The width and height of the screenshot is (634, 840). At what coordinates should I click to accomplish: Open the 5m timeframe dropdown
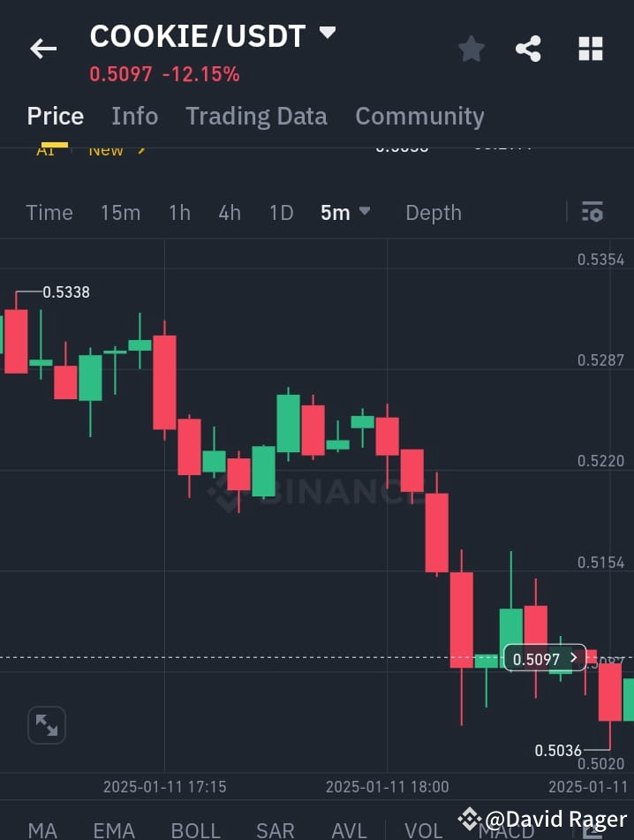point(346,212)
